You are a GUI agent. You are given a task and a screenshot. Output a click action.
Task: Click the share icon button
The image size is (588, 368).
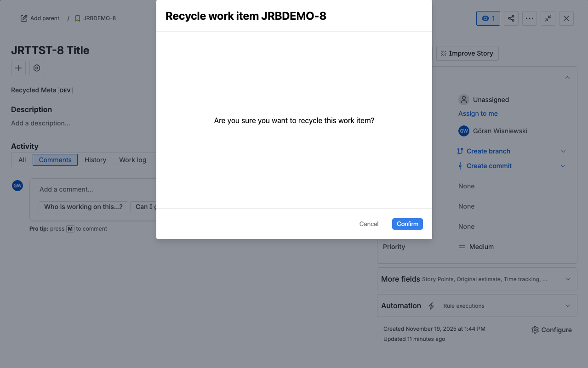click(511, 18)
